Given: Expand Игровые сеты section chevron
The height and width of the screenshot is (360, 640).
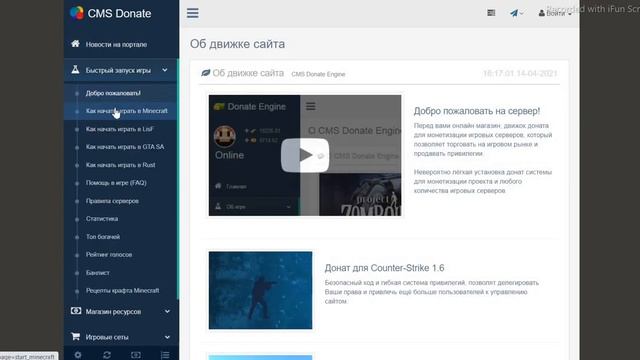Looking at the screenshot, I should click(x=167, y=337).
